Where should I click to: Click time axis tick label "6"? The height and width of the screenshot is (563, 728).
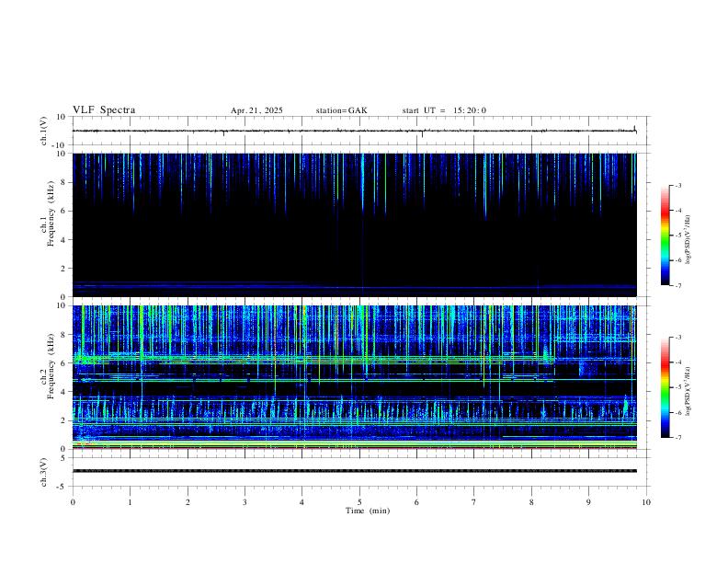click(x=417, y=502)
